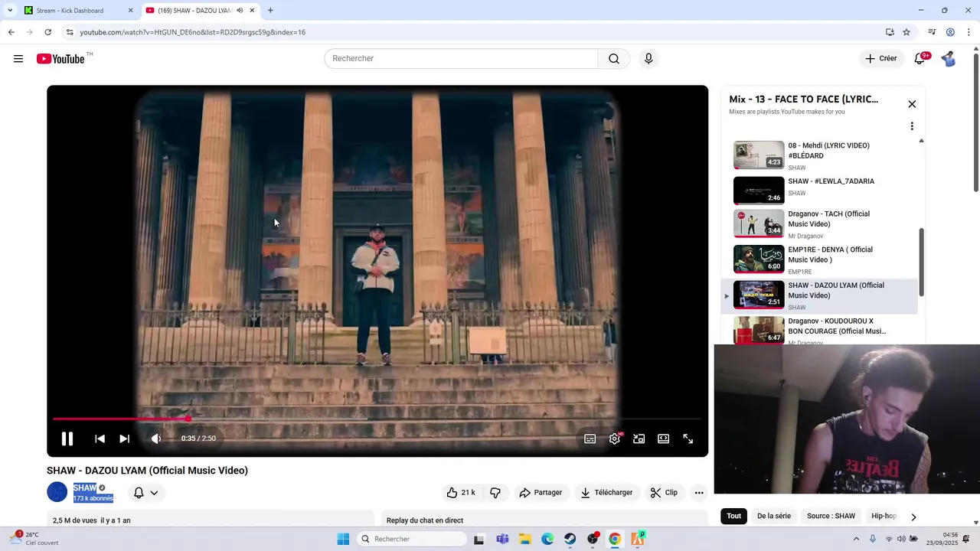Click the Télécharger download button
The height and width of the screenshot is (551, 980).
click(x=606, y=493)
